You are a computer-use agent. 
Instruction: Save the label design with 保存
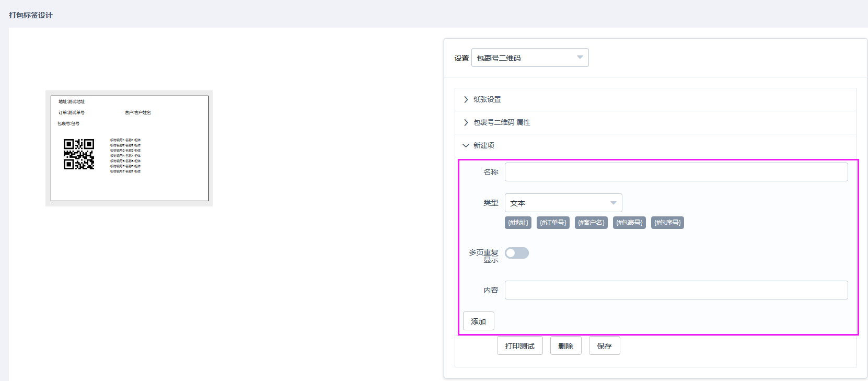(604, 346)
